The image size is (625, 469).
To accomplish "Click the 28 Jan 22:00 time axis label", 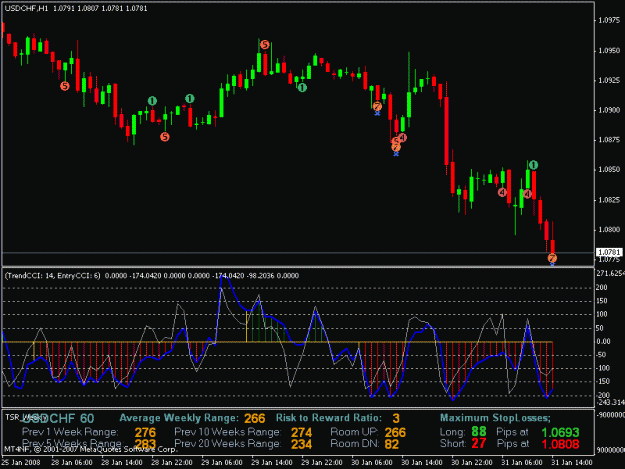I will 172,463.
